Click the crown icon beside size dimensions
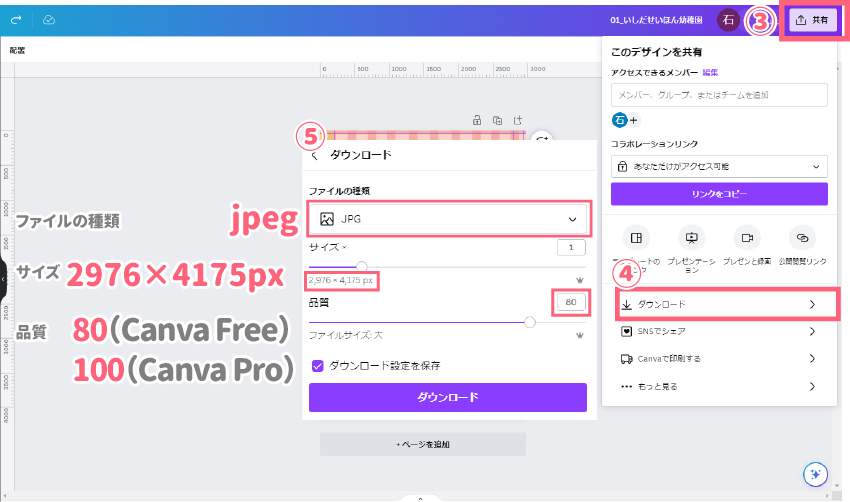 (579, 280)
